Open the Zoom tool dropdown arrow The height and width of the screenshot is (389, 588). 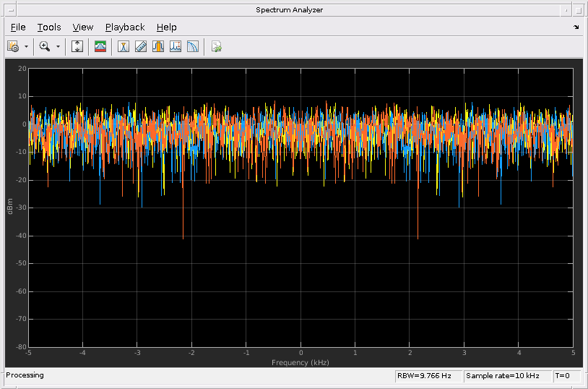tap(58, 46)
